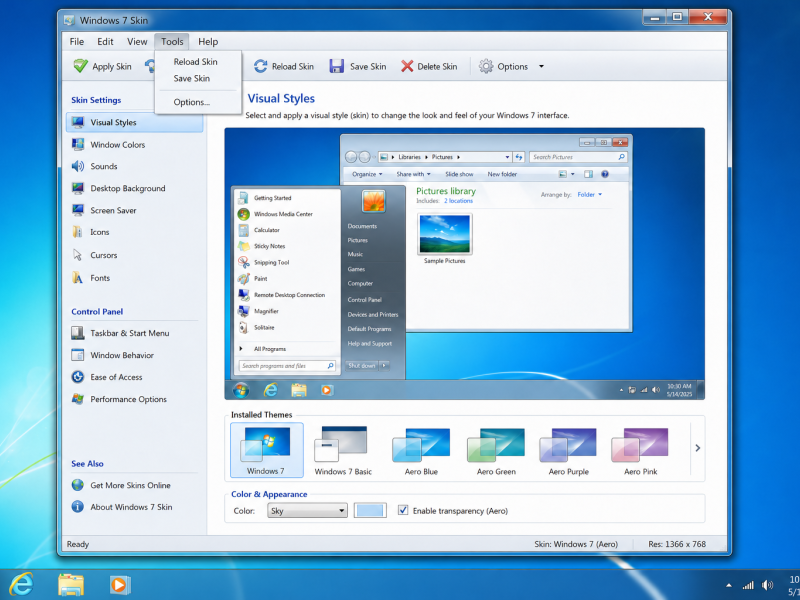Click the Options gear icon in toolbar

pyautogui.click(x=486, y=66)
